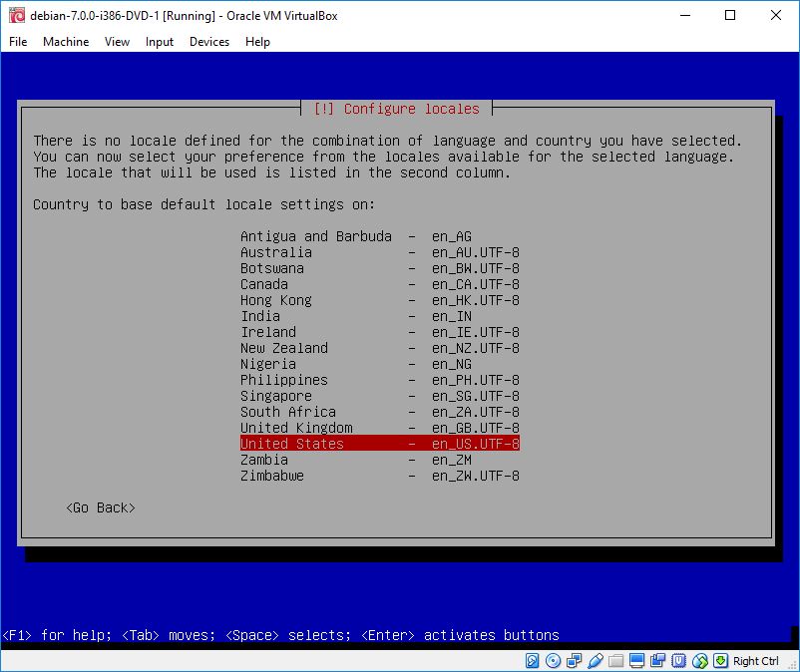Click the mouse integration status icon
Viewport: 800px width, 672px height.
point(700,661)
